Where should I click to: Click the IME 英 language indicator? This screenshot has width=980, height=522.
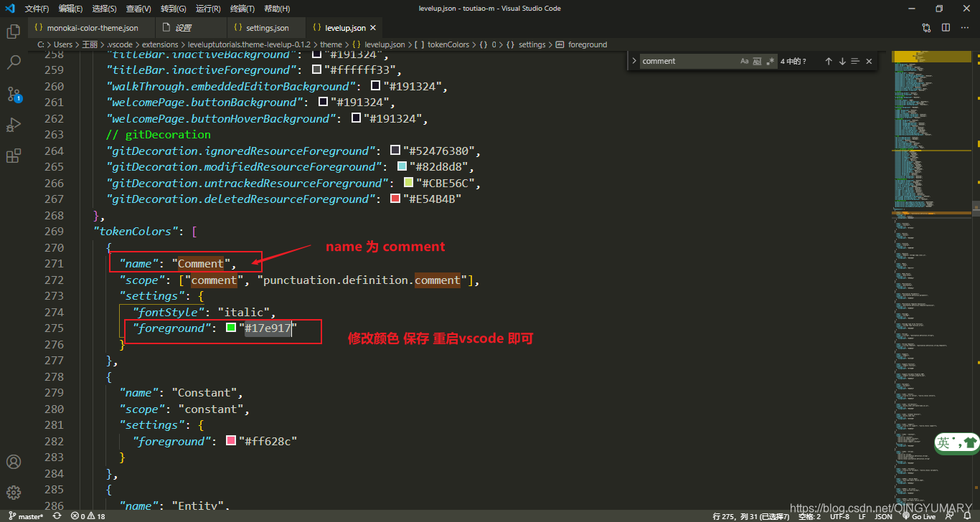pos(943,442)
